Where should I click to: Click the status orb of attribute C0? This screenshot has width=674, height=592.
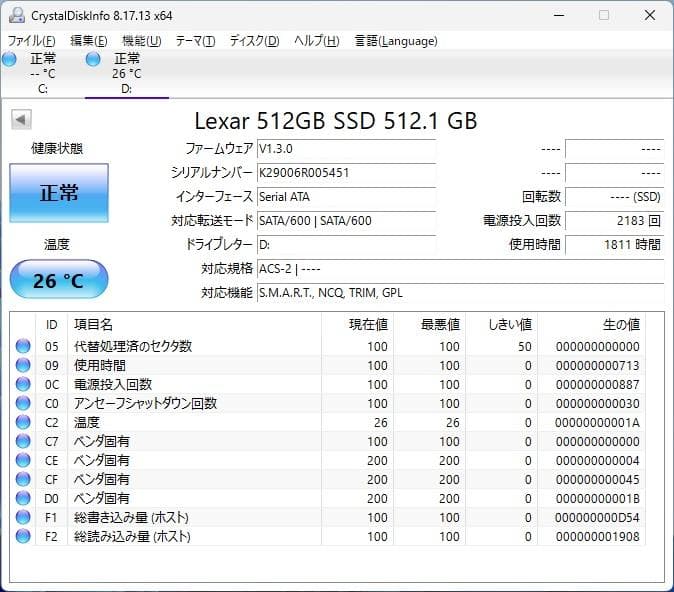pyautogui.click(x=23, y=403)
